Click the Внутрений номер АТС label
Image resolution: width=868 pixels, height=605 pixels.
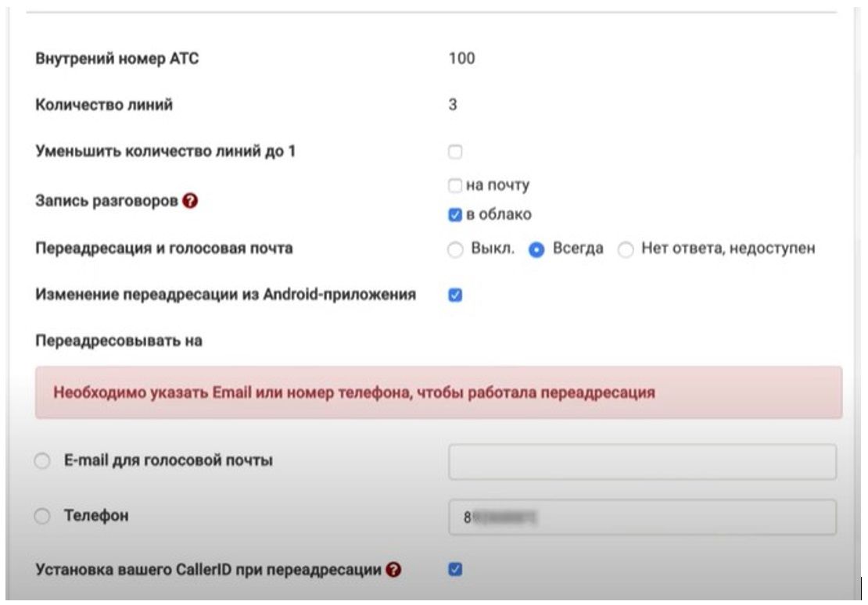point(117,59)
